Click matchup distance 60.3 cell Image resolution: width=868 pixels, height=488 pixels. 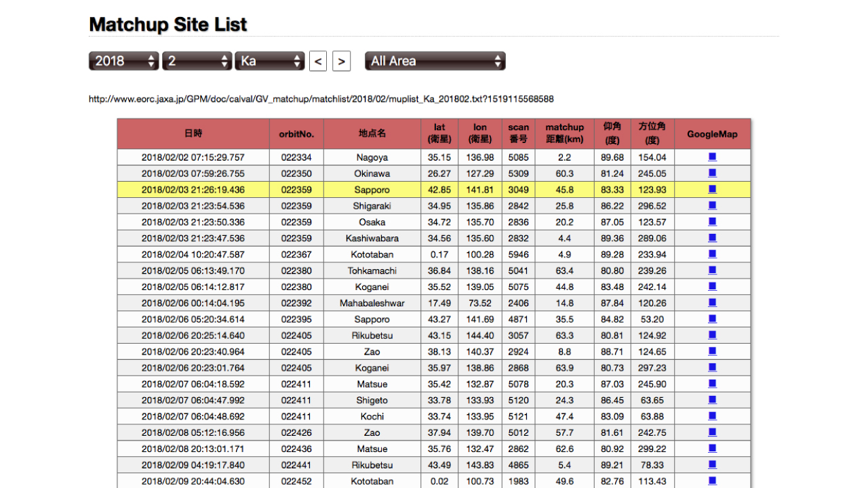(x=565, y=174)
